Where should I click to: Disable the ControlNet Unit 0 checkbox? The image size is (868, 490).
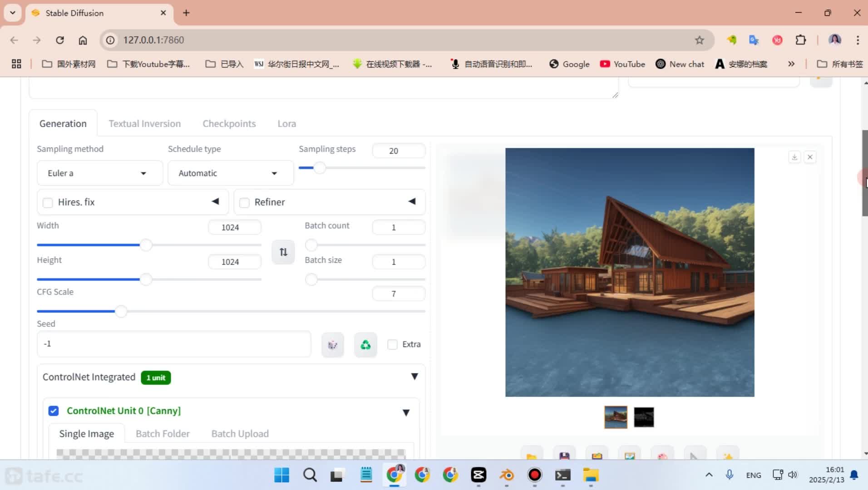coord(54,411)
